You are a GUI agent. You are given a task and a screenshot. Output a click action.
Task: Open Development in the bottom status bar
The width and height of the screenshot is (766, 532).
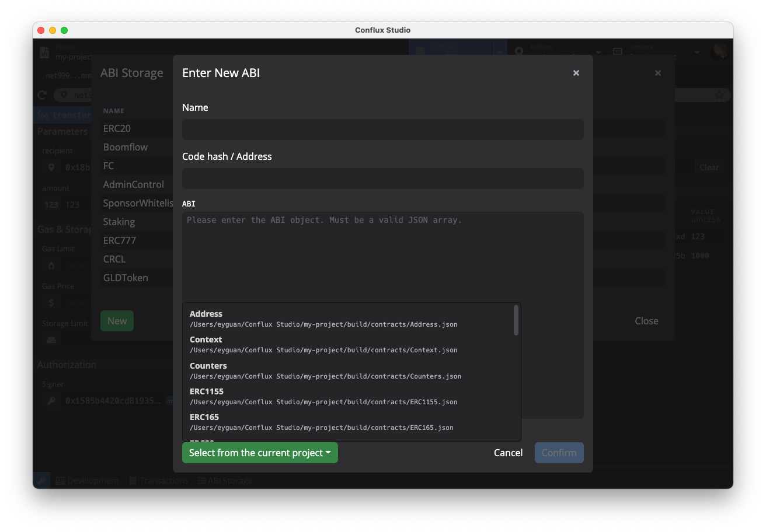87,481
